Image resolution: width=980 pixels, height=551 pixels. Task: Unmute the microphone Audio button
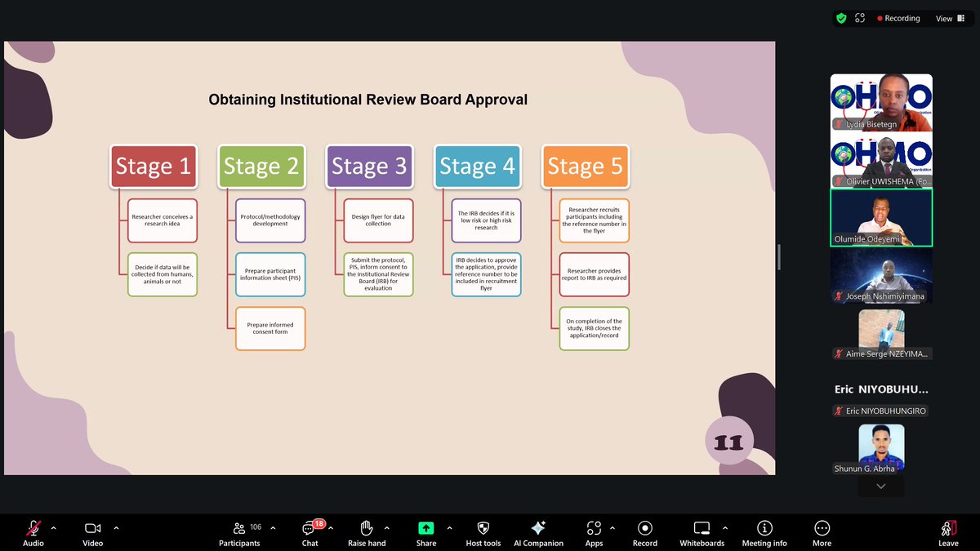tap(33, 532)
